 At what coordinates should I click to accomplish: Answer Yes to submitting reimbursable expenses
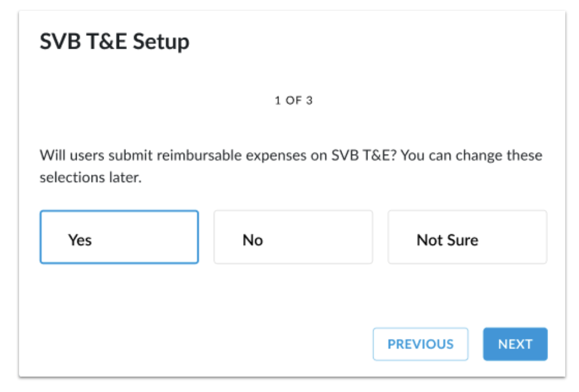(119, 237)
